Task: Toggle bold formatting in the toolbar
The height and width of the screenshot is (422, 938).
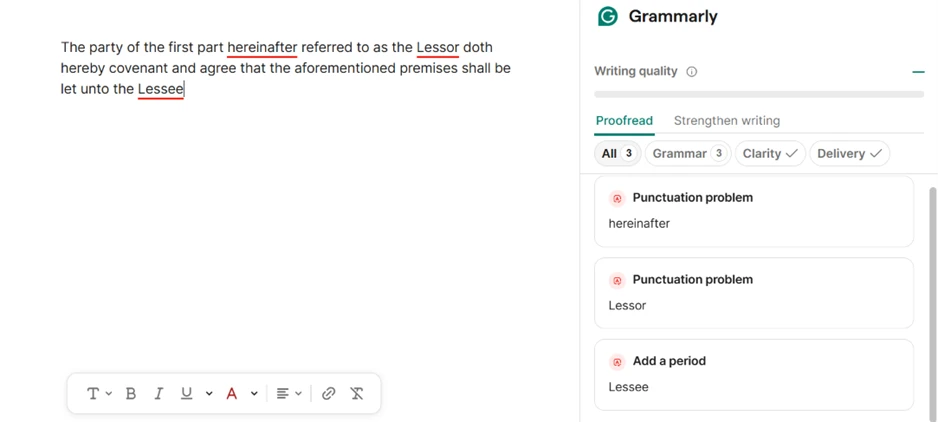Action: click(131, 393)
